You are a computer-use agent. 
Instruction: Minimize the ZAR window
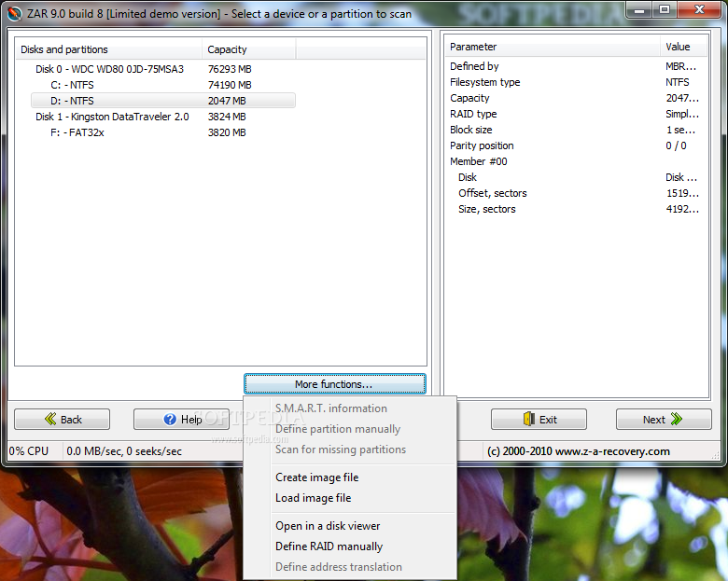coord(638,10)
